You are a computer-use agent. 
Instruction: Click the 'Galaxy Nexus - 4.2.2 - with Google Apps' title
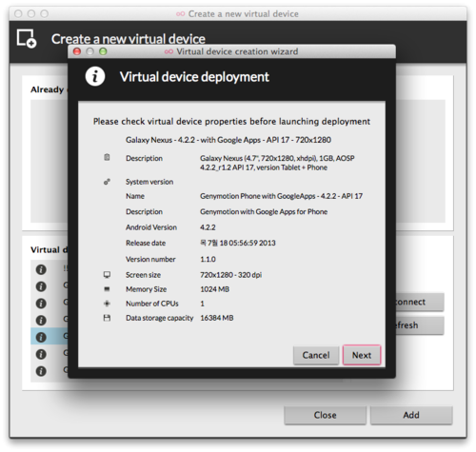[x=228, y=140]
